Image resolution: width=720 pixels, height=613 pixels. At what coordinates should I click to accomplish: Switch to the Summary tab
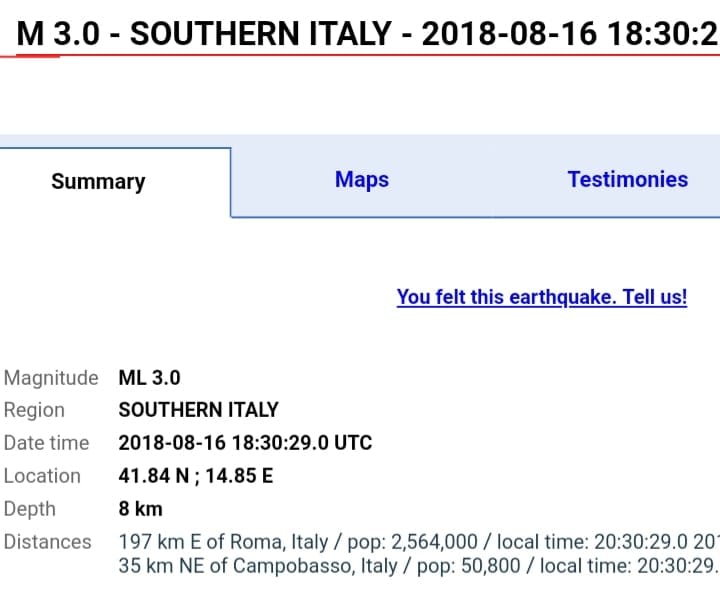(98, 182)
